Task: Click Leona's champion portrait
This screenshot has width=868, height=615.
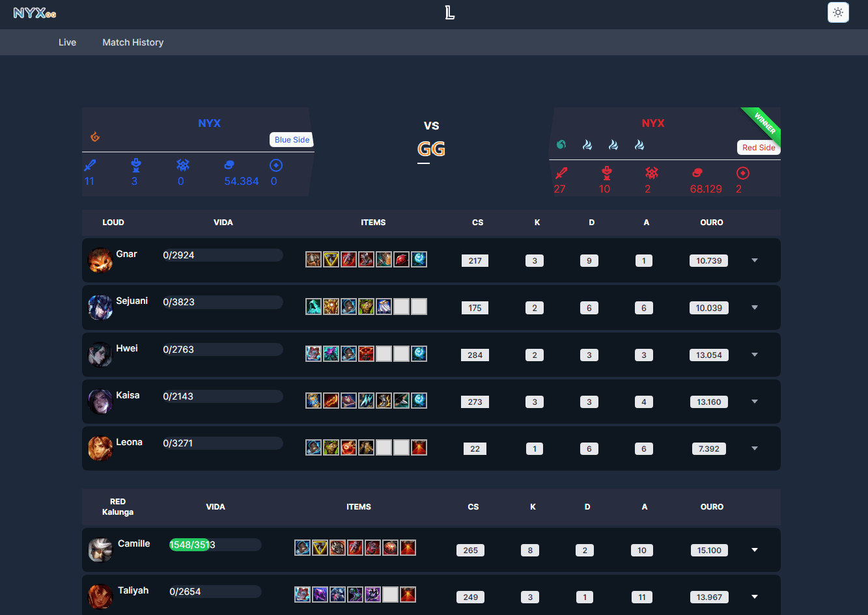Action: point(100,448)
